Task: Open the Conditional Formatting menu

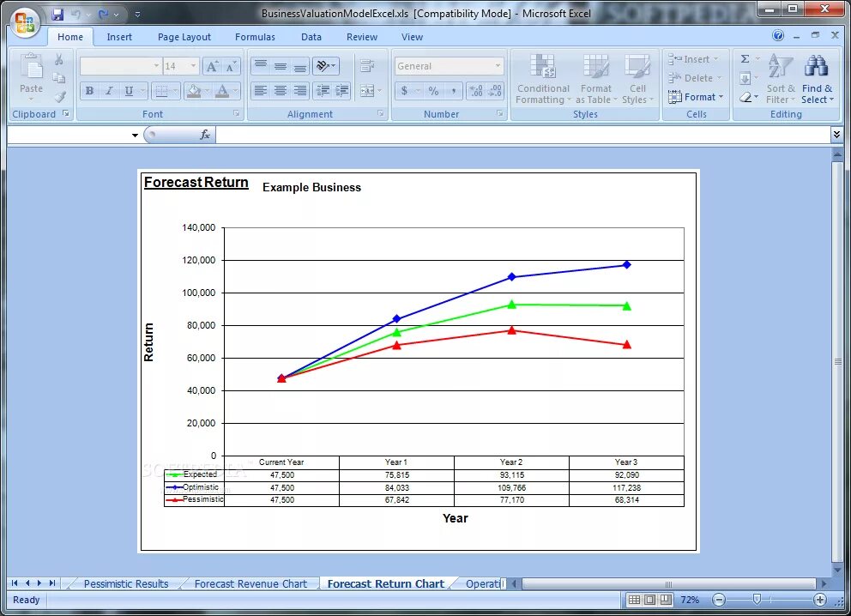Action: pos(543,79)
